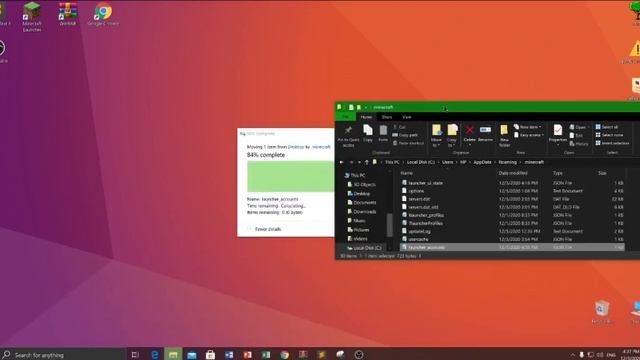Click the red Delete icon
This screenshot has height=360, width=640.
469,130
